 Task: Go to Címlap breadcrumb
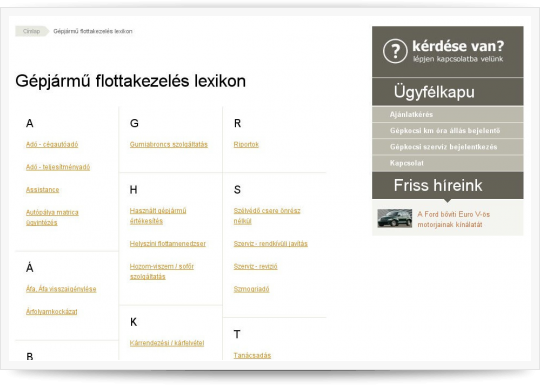[31, 31]
